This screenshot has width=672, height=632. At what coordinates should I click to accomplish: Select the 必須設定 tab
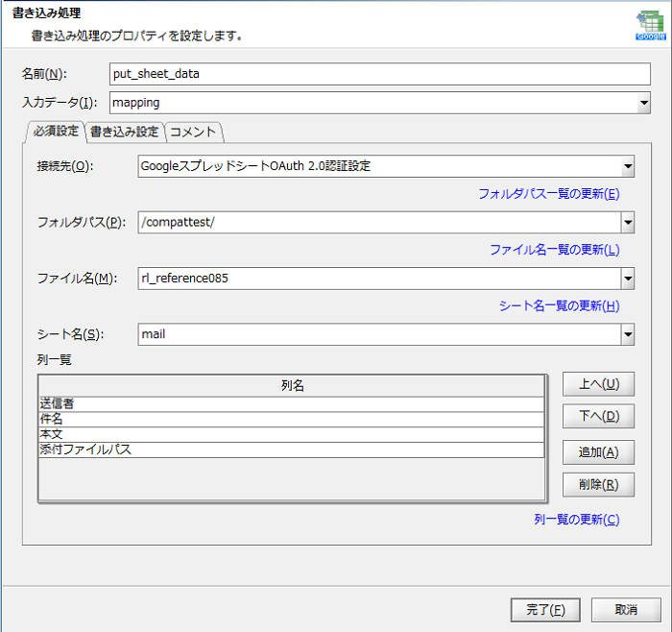tap(56, 132)
